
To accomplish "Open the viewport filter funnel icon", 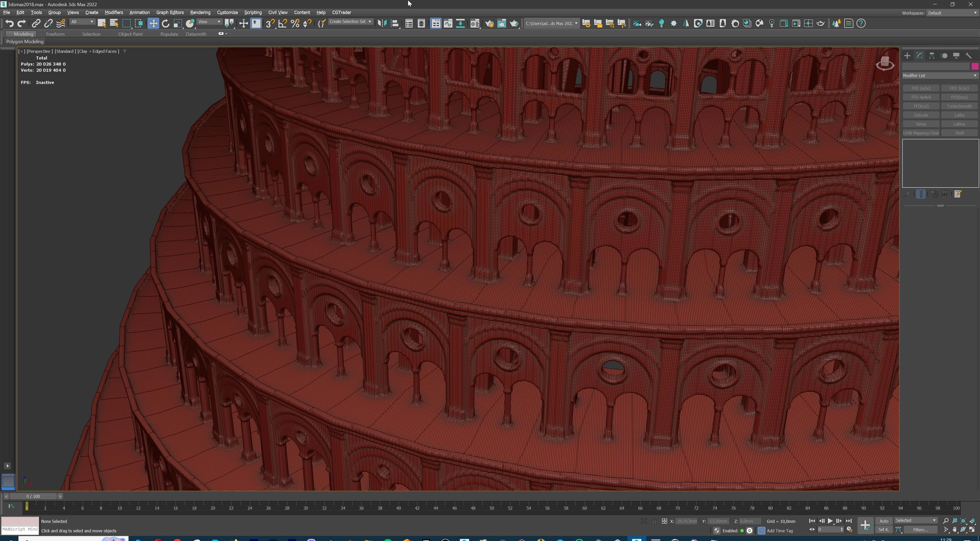I will [124, 51].
